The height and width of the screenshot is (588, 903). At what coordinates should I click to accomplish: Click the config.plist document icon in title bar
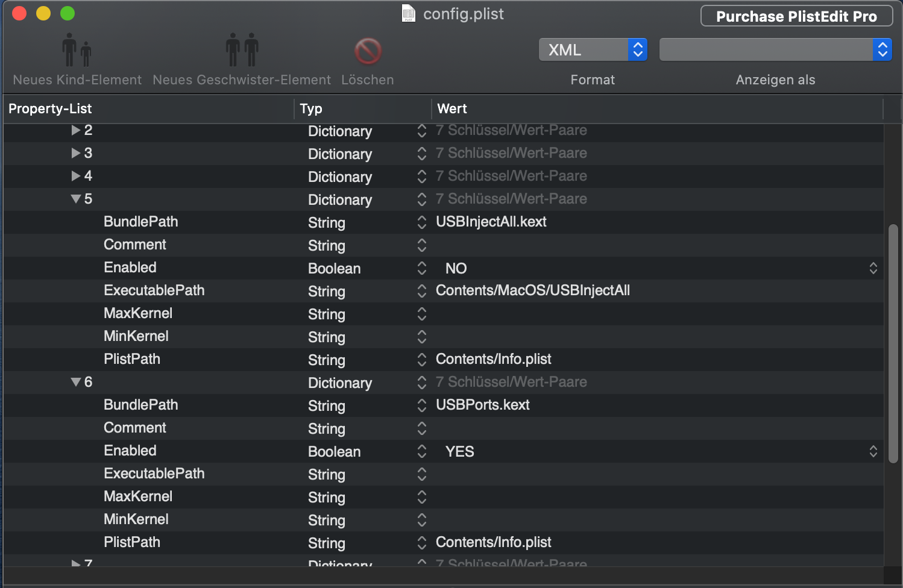tap(409, 13)
